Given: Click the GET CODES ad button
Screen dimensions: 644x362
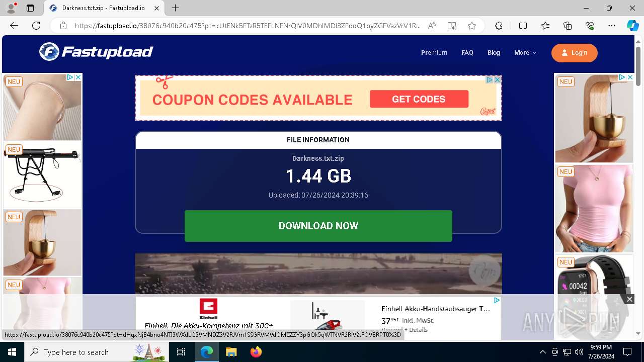Looking at the screenshot, I should pos(419,99).
